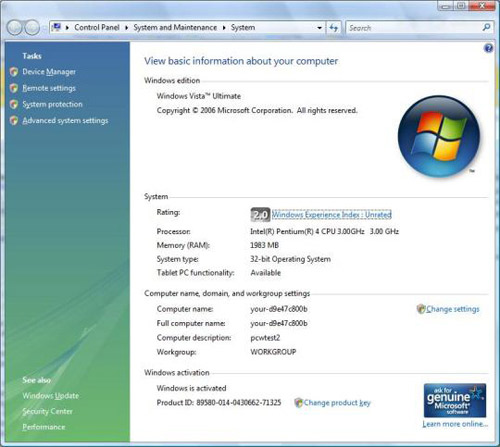Viewport: 500px width, 447px height.
Task: Expand the arrow after Control Panel breadcrumb
Action: coord(126,28)
